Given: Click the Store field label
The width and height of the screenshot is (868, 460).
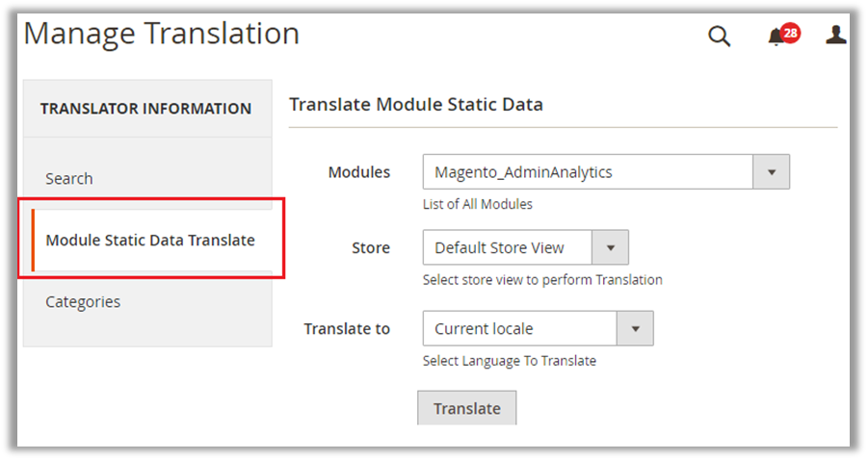Looking at the screenshot, I should (x=371, y=247).
